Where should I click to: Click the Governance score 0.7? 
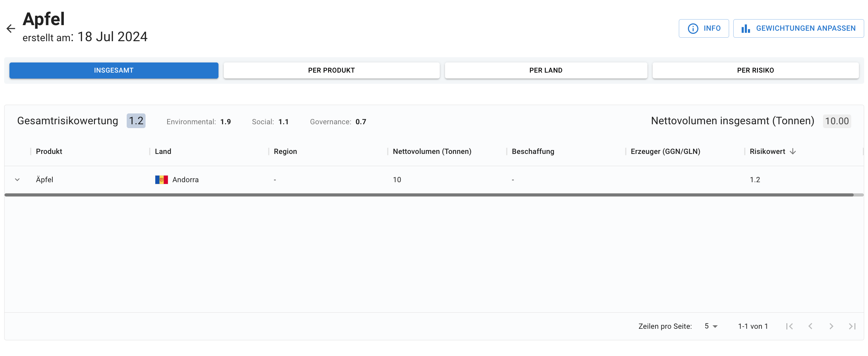(x=361, y=122)
